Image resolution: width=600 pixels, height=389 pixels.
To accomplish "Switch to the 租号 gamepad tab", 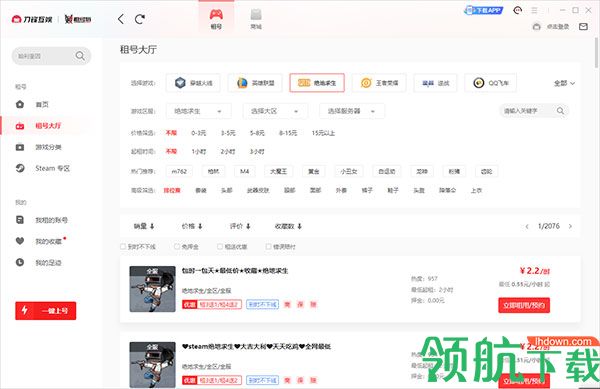I will (216, 19).
